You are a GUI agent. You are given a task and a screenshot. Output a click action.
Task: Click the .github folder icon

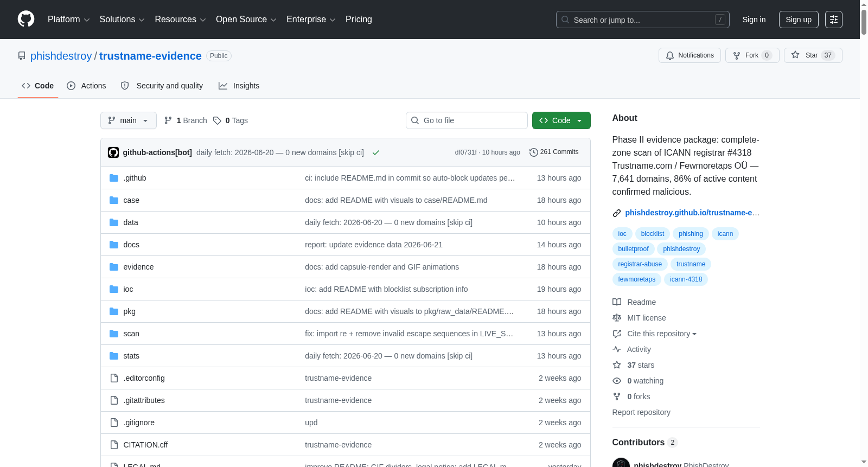click(x=114, y=178)
